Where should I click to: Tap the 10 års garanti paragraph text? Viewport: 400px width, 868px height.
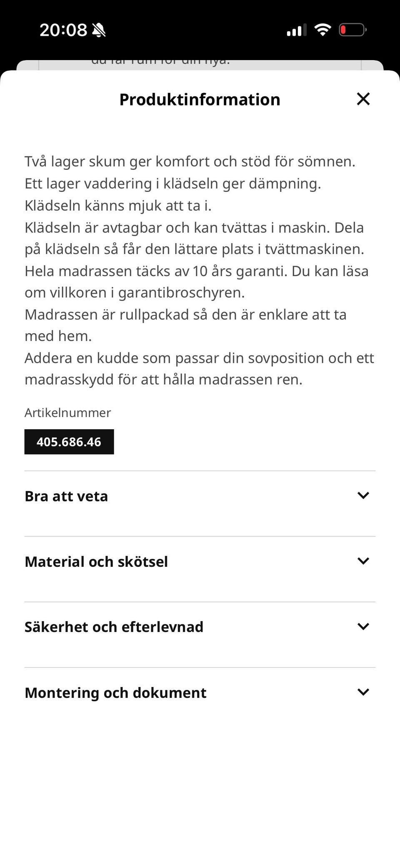197,282
